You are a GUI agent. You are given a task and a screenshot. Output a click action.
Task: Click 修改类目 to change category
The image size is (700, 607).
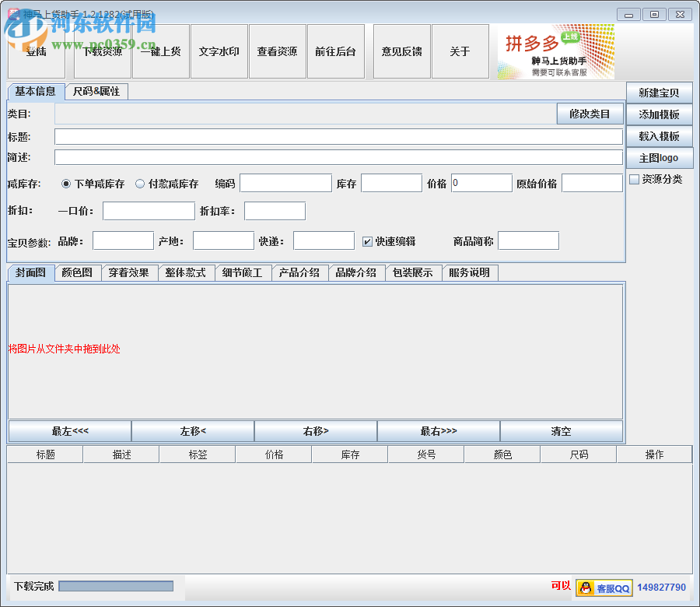coord(590,114)
